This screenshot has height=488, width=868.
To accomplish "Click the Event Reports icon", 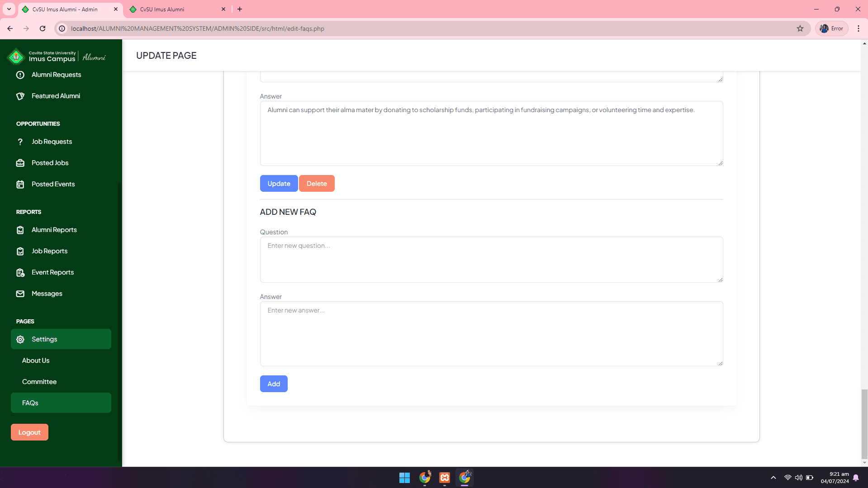I will (x=20, y=273).
